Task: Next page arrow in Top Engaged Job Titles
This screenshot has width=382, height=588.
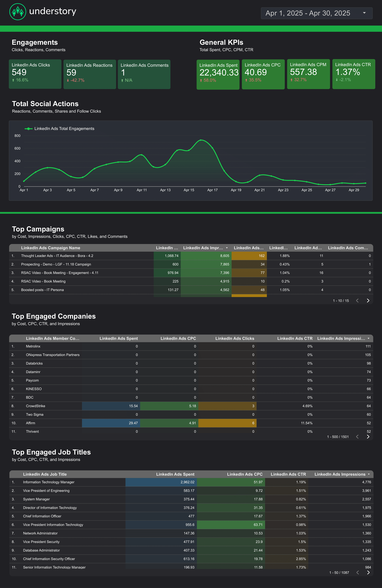Action: (368, 572)
